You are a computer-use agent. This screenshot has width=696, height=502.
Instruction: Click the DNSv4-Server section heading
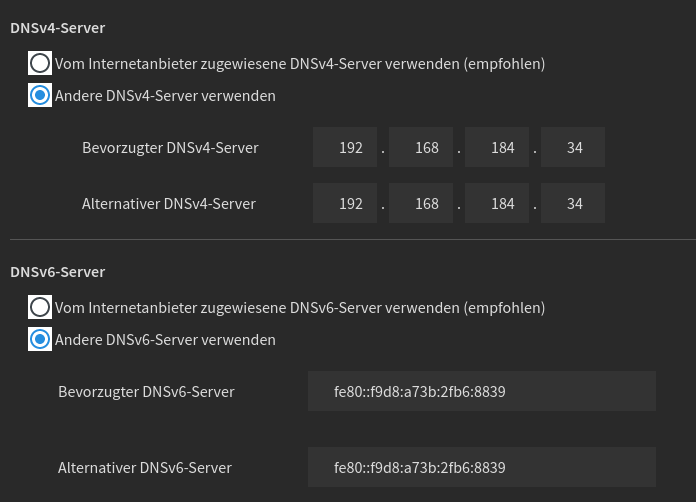[x=58, y=28]
